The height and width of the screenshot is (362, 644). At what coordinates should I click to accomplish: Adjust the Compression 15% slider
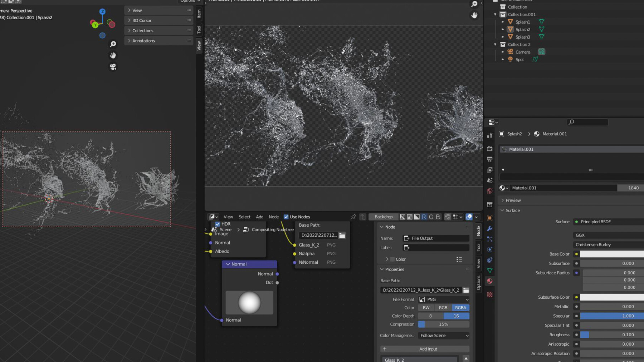pos(443,324)
